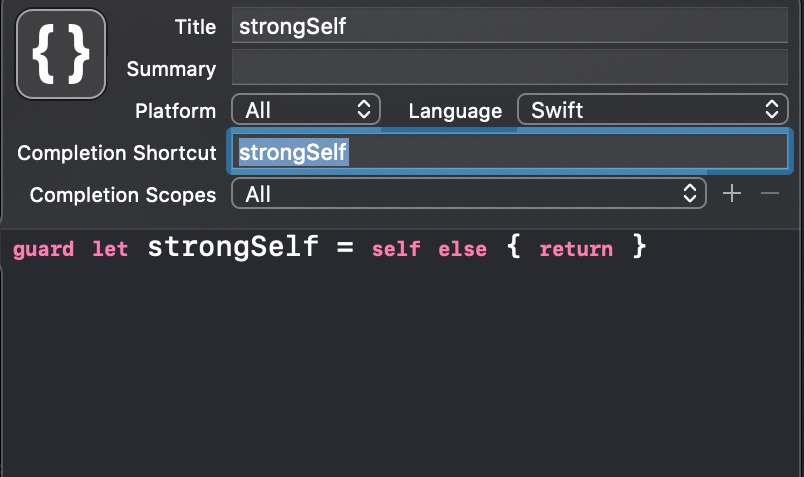804x477 pixels.
Task: Focus the empty Summary text field
Action: tap(510, 67)
